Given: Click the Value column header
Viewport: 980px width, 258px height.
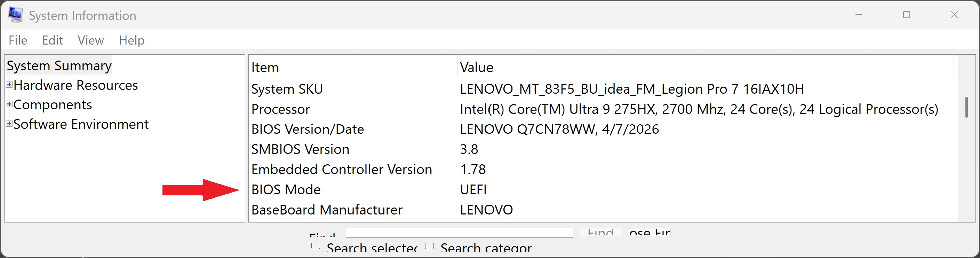Looking at the screenshot, I should [x=706, y=67].
